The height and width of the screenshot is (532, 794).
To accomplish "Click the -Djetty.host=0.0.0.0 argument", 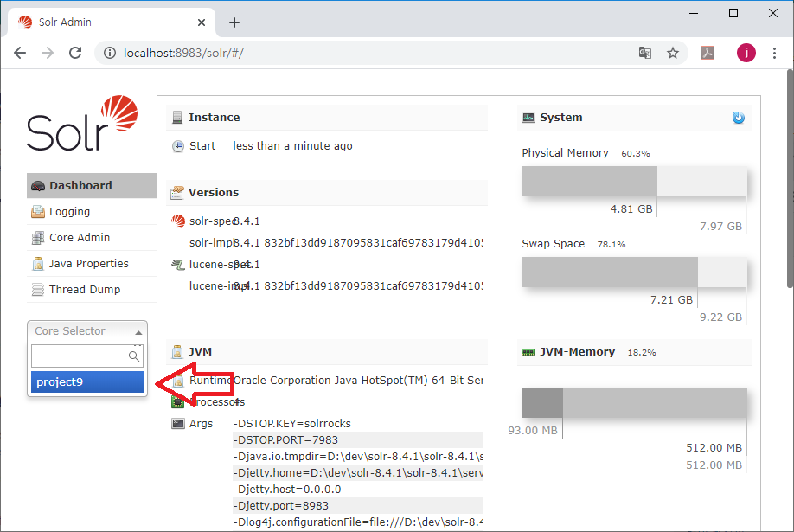I will [x=287, y=490].
